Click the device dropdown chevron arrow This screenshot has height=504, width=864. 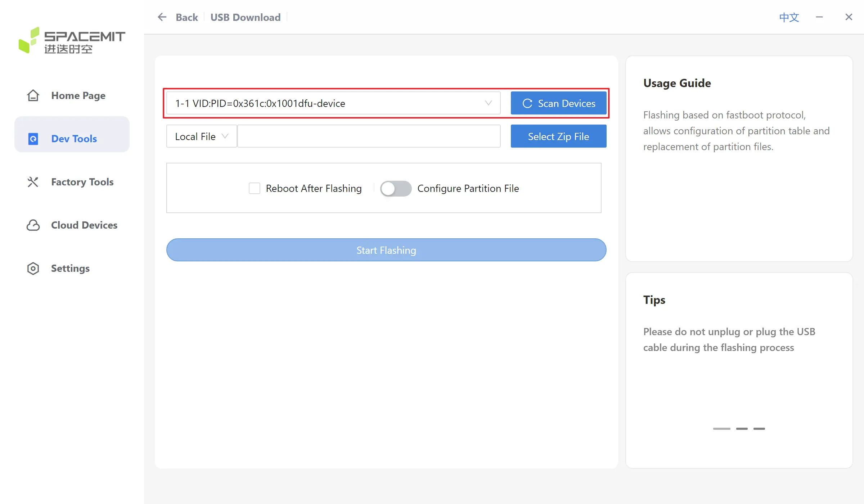pos(488,103)
